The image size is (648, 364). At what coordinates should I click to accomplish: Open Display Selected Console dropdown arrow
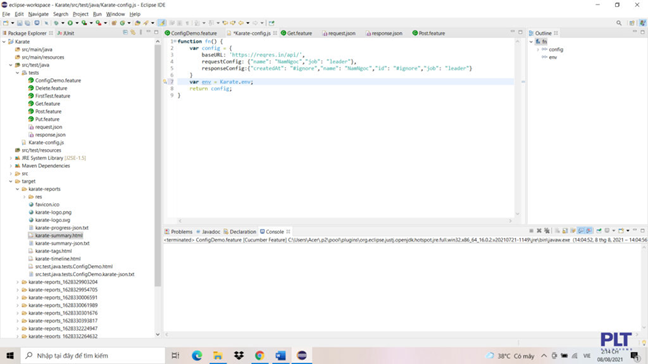614,231
